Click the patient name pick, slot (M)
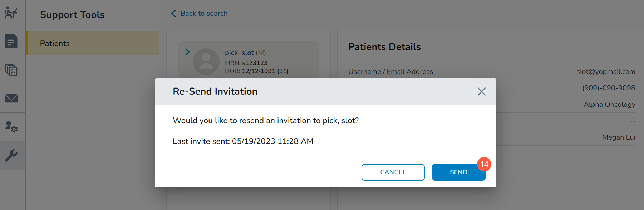644x210 pixels. 245,53
